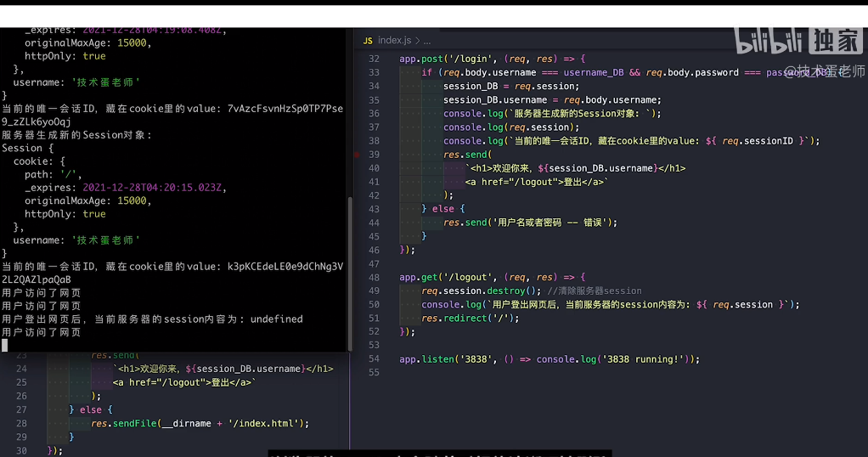Click '3838 running!' string in line 54

tap(643, 359)
